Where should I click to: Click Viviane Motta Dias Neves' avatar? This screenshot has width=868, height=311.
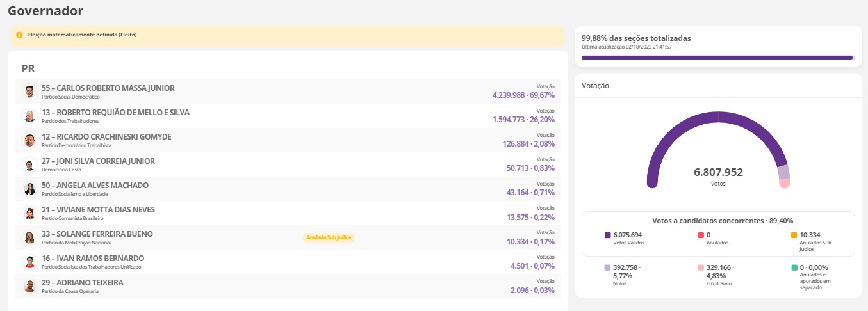pyautogui.click(x=29, y=213)
